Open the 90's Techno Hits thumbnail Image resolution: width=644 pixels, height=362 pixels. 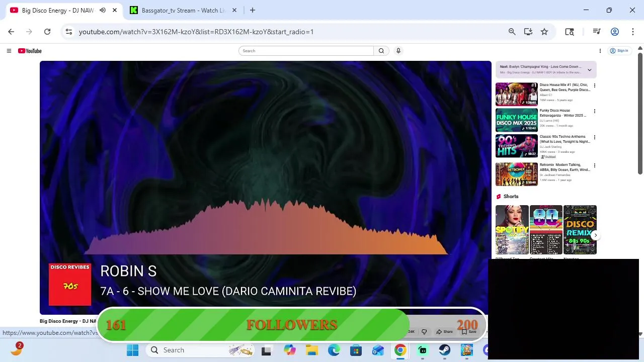517,146
